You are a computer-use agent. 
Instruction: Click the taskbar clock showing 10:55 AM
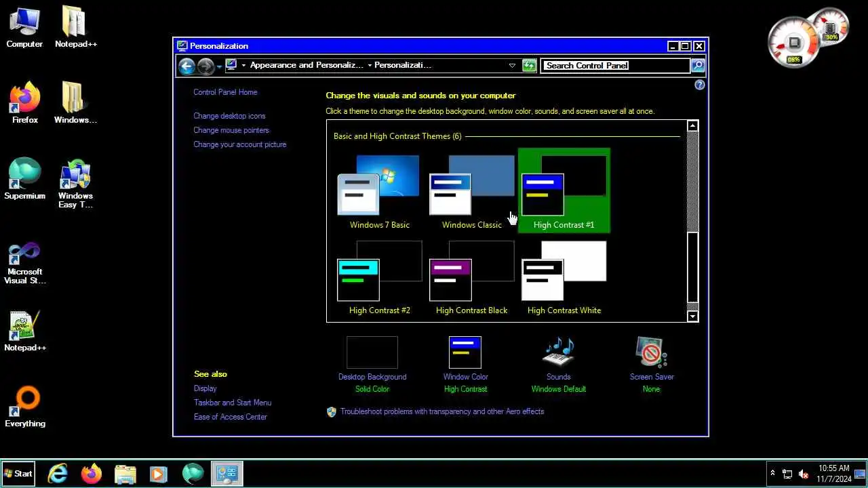[x=833, y=474]
